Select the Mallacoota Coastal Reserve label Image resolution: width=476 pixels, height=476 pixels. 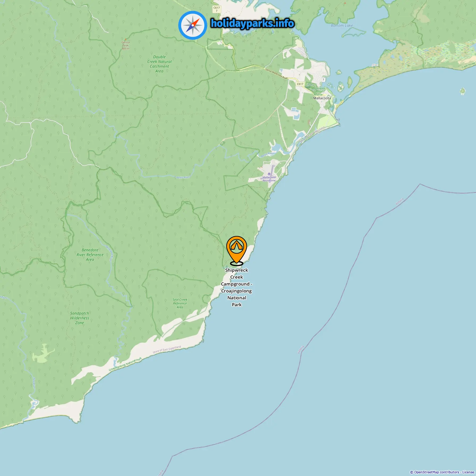click(318, 91)
